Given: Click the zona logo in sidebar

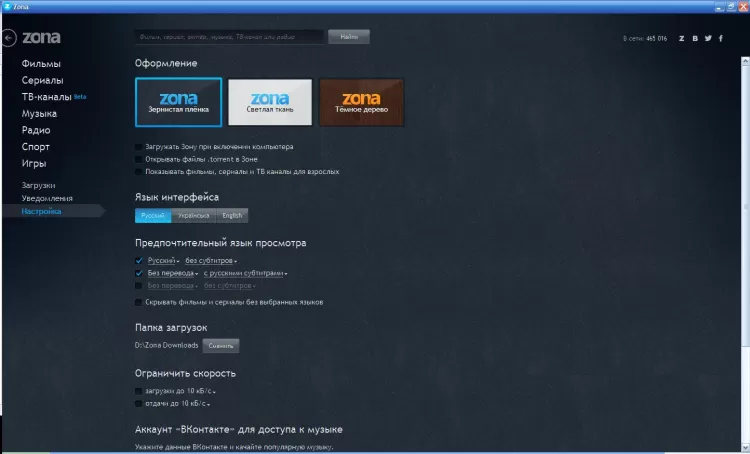Looking at the screenshot, I should click(x=42, y=37).
